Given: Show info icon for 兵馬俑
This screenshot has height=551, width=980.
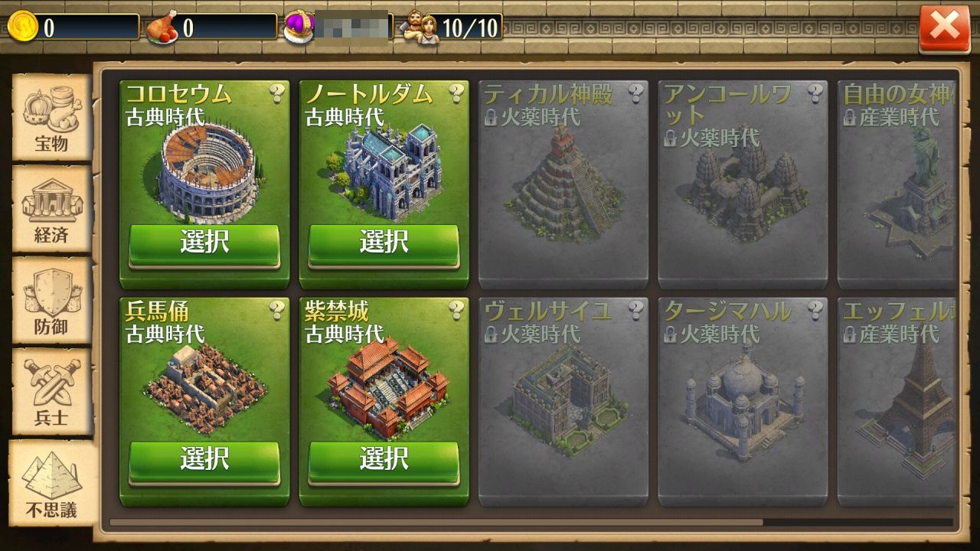Looking at the screenshot, I should 277,310.
